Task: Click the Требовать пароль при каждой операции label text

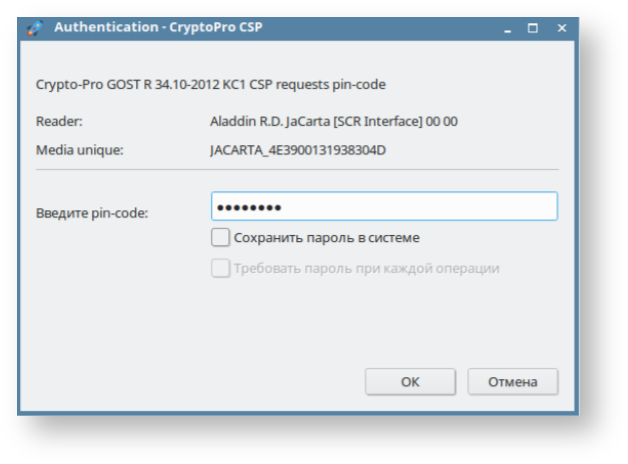Action: (x=366, y=268)
